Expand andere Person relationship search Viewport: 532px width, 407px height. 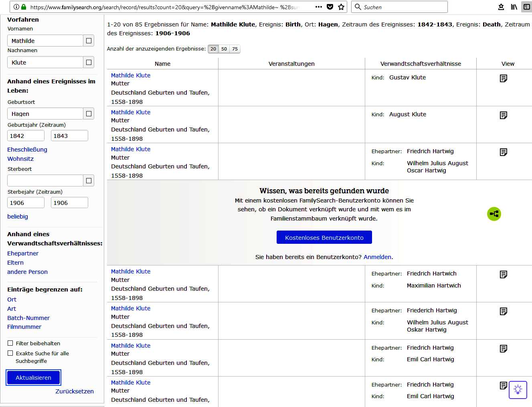pos(27,272)
